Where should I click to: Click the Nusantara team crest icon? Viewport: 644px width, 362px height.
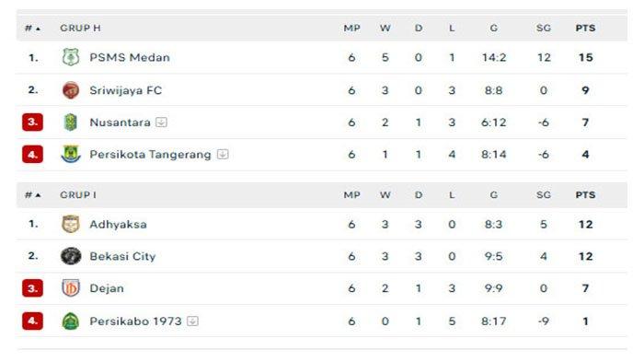coord(71,123)
